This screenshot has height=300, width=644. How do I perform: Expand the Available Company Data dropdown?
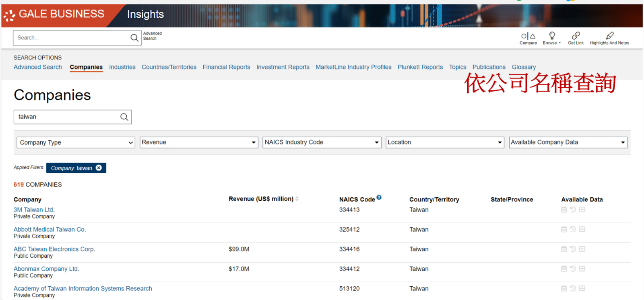click(568, 142)
